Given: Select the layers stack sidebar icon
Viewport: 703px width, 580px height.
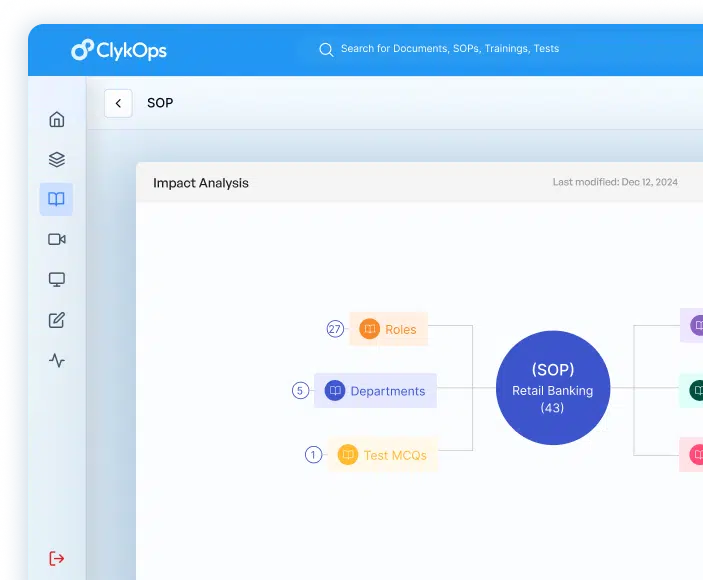Looking at the screenshot, I should (57, 159).
